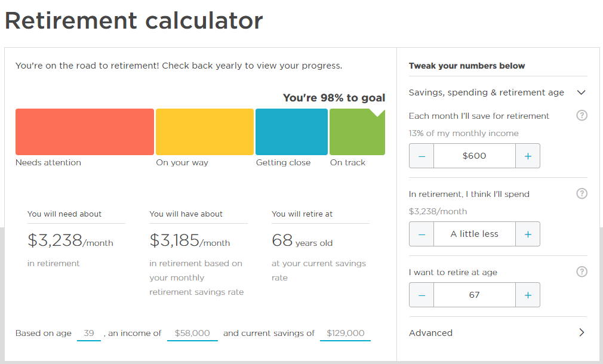603x364 pixels.
Task: Click the red 'Needs attention' progress segment
Action: (x=84, y=131)
